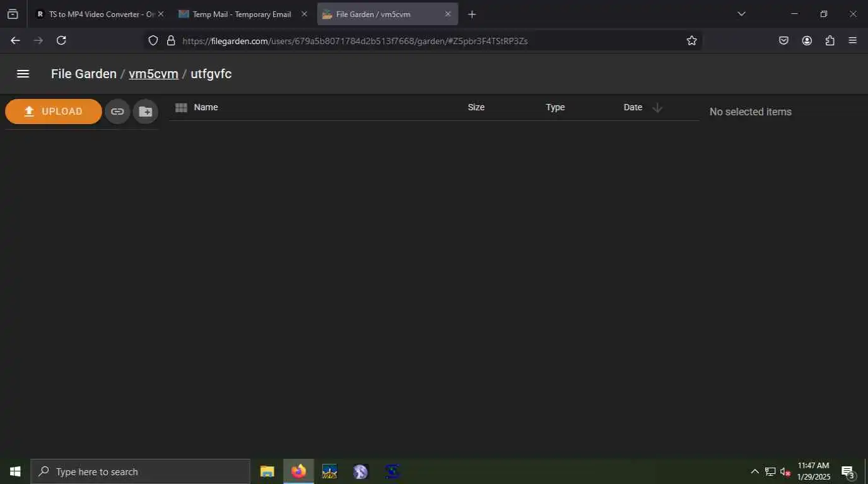Image resolution: width=868 pixels, height=484 pixels.
Task: Open the list all tabs dropdown
Action: pyautogui.click(x=741, y=14)
